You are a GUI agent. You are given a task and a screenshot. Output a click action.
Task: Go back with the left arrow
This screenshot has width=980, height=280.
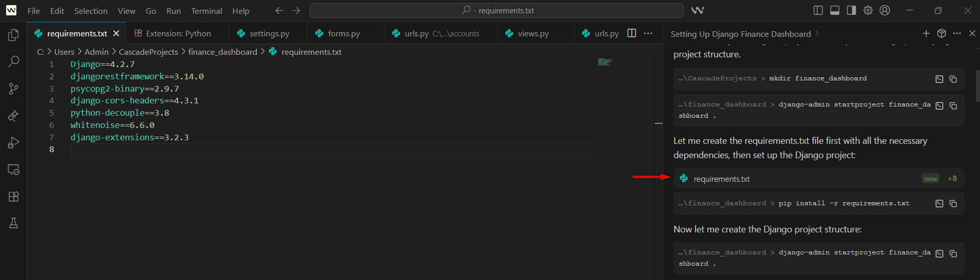coord(279,10)
